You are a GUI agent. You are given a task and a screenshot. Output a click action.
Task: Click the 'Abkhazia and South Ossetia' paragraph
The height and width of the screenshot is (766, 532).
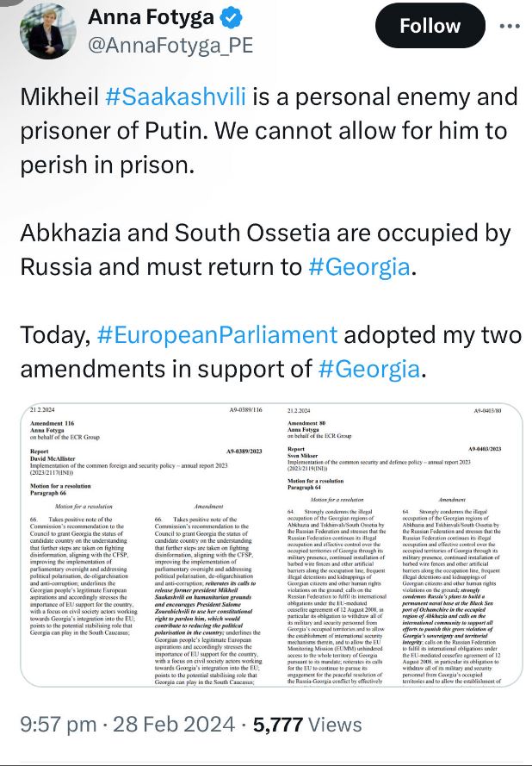258,234
